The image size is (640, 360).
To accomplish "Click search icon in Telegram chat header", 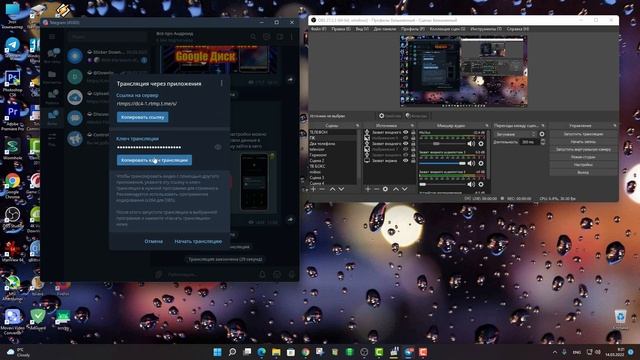I will [x=253, y=37].
